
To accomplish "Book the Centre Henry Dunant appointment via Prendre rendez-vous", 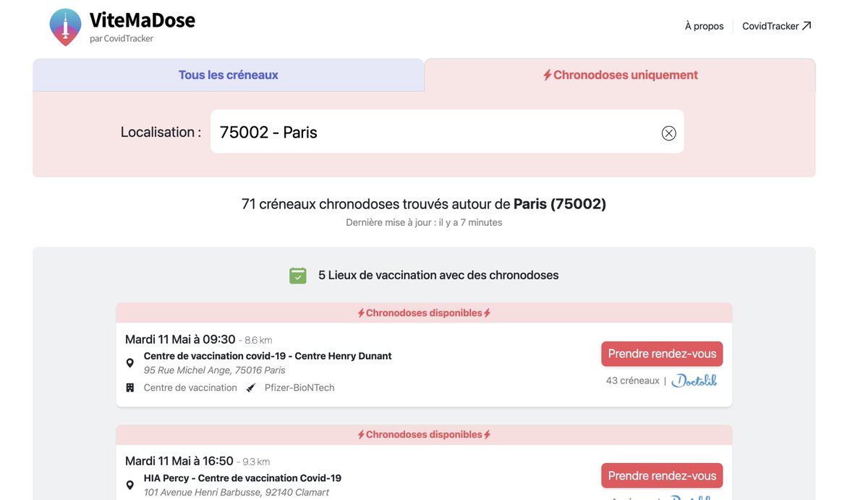I will click(x=662, y=354).
